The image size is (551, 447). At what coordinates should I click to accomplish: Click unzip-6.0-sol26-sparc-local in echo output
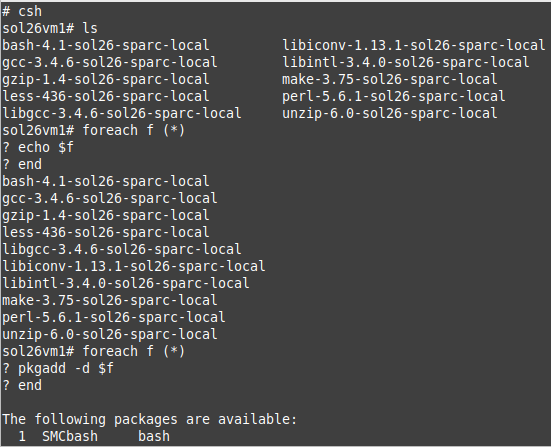pyautogui.click(x=110, y=335)
